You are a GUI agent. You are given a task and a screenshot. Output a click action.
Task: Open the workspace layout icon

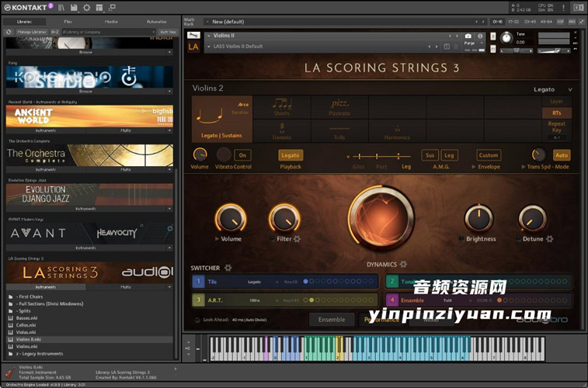point(99,8)
